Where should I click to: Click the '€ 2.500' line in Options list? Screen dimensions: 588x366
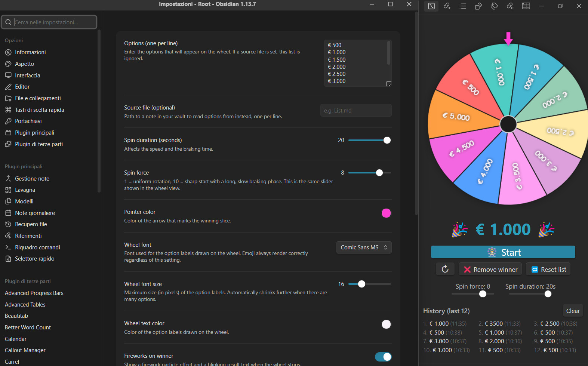(337, 74)
